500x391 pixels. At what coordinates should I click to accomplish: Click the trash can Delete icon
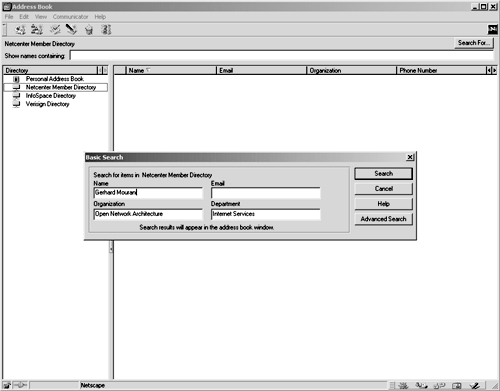(x=89, y=30)
